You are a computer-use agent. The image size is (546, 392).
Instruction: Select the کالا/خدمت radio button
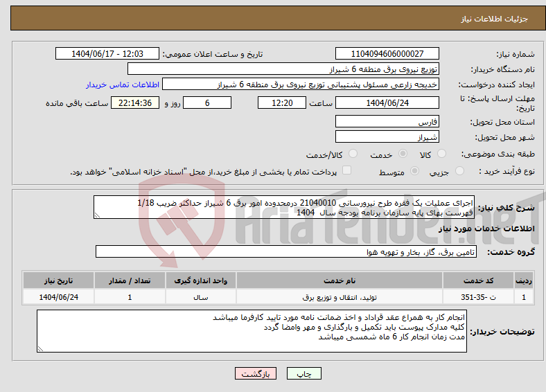click(353, 154)
